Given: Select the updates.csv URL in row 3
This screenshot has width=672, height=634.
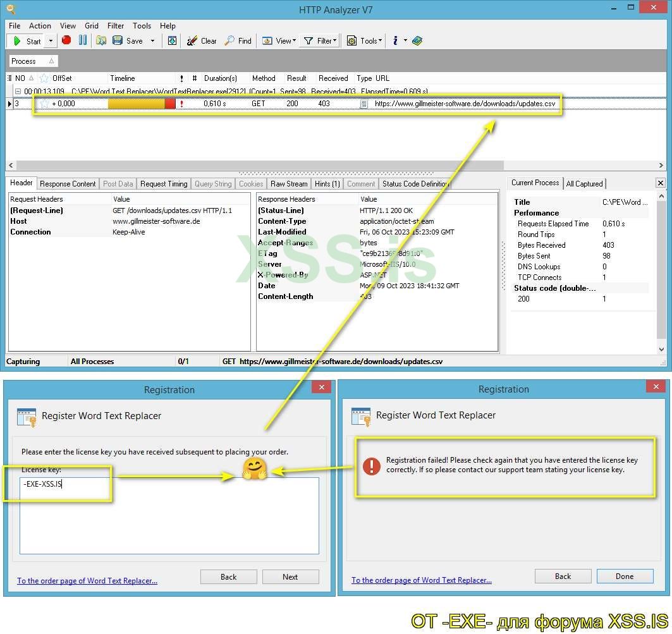Looking at the screenshot, I should pyautogui.click(x=465, y=104).
